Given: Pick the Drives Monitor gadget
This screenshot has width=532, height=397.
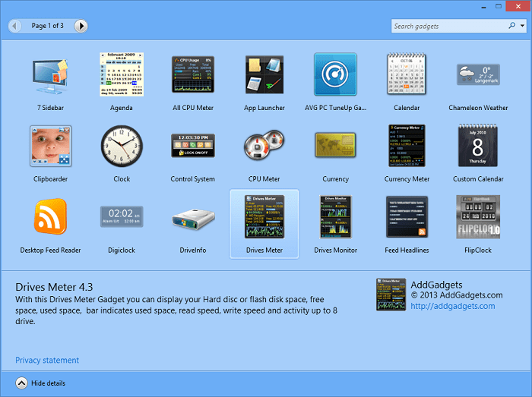Looking at the screenshot, I should pos(335,217).
